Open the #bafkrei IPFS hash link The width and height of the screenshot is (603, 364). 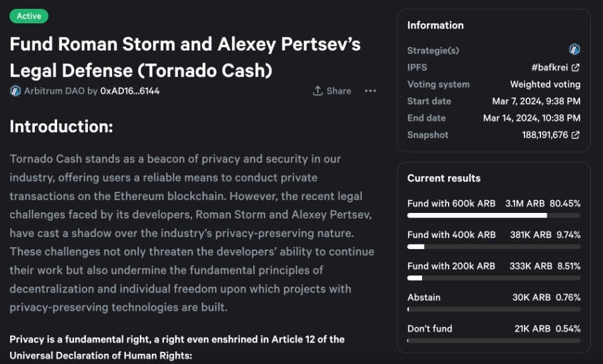click(552, 67)
